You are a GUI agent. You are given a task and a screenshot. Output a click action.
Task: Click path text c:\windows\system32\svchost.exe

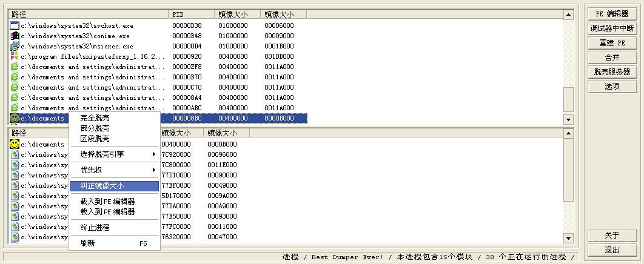[77, 25]
